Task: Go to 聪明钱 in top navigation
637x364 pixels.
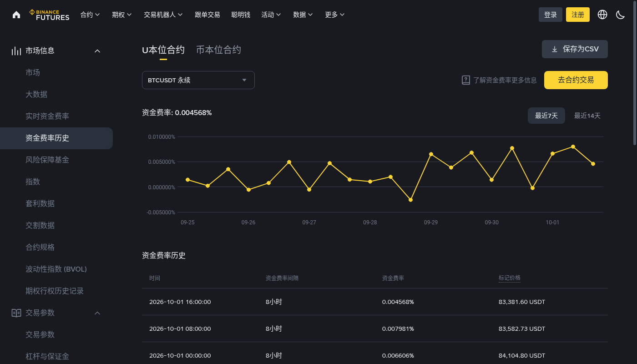Action: pyautogui.click(x=241, y=15)
